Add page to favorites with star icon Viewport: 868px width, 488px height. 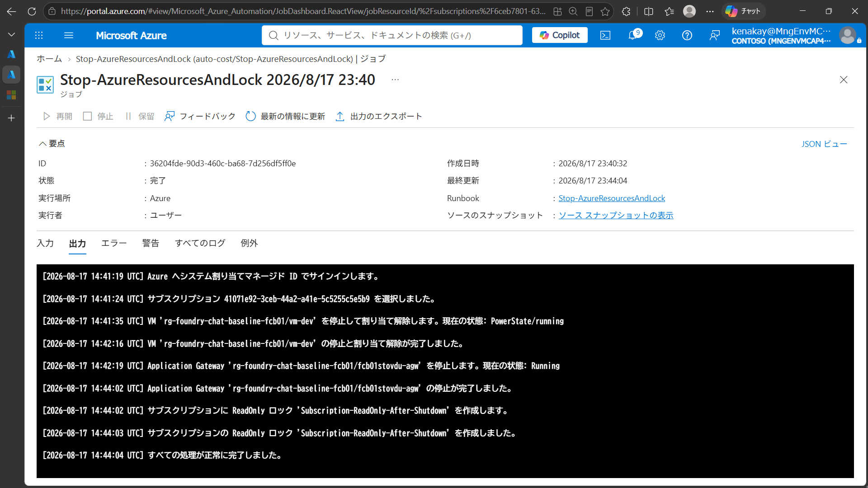(x=605, y=11)
